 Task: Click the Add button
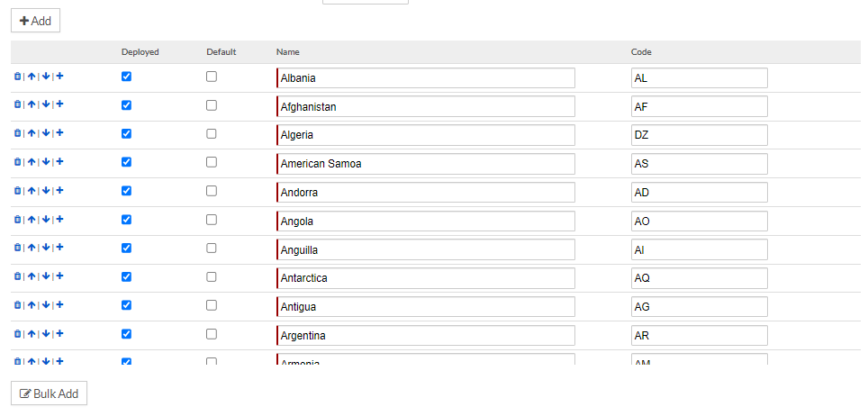[35, 21]
